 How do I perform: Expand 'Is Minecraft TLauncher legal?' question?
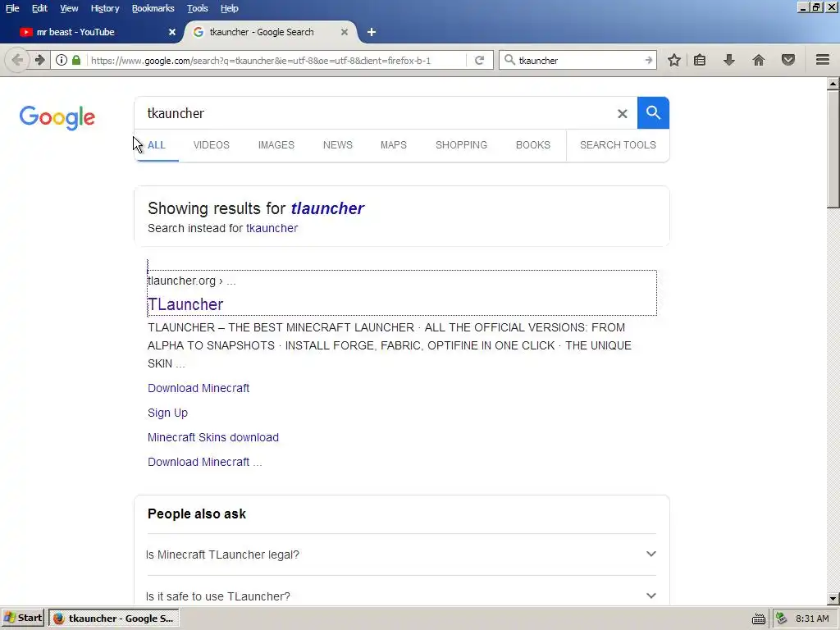401,555
